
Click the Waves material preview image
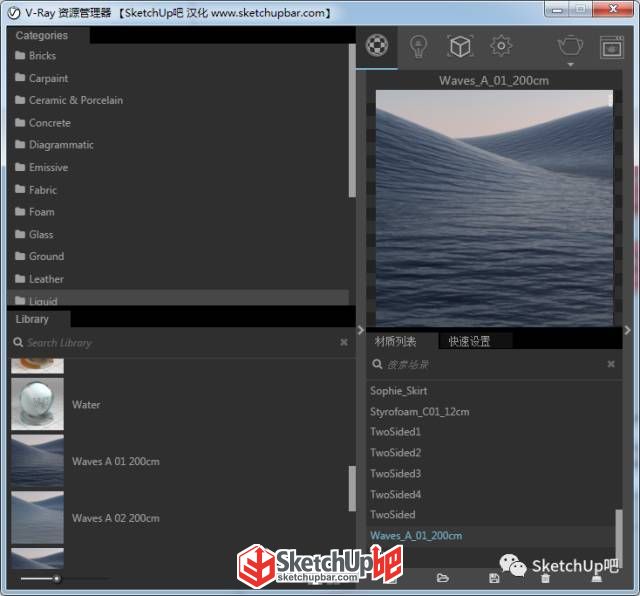click(494, 208)
